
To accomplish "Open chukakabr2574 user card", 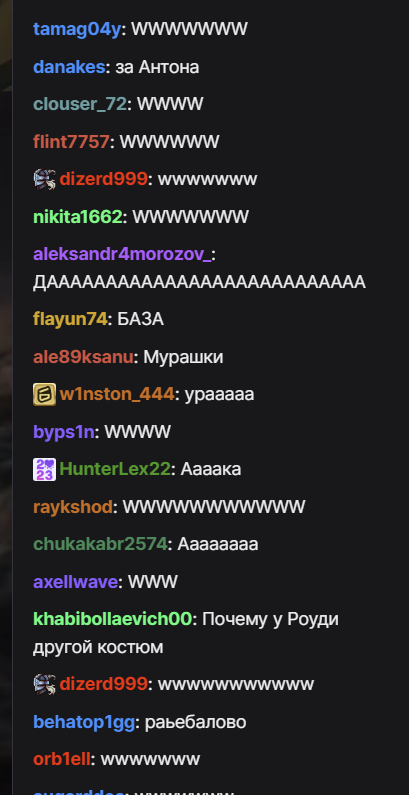I will pos(100,544).
